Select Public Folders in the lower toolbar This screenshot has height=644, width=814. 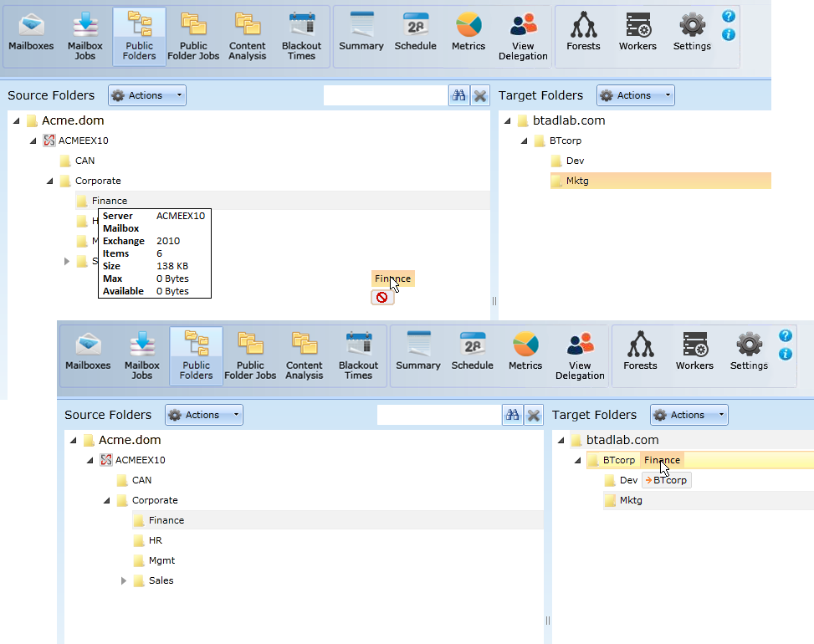[197, 356]
